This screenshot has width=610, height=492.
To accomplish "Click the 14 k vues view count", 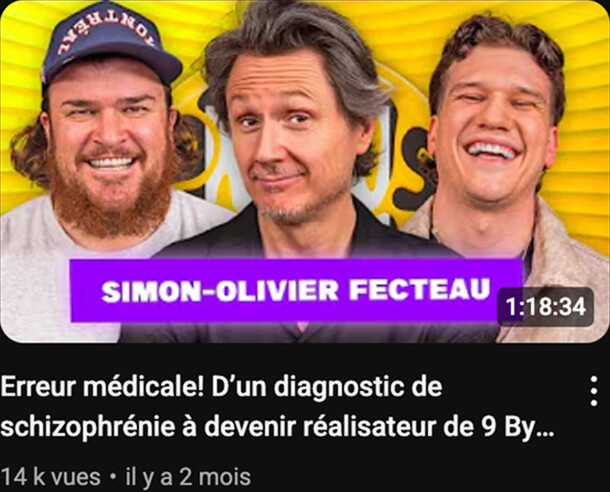I will click(51, 477).
